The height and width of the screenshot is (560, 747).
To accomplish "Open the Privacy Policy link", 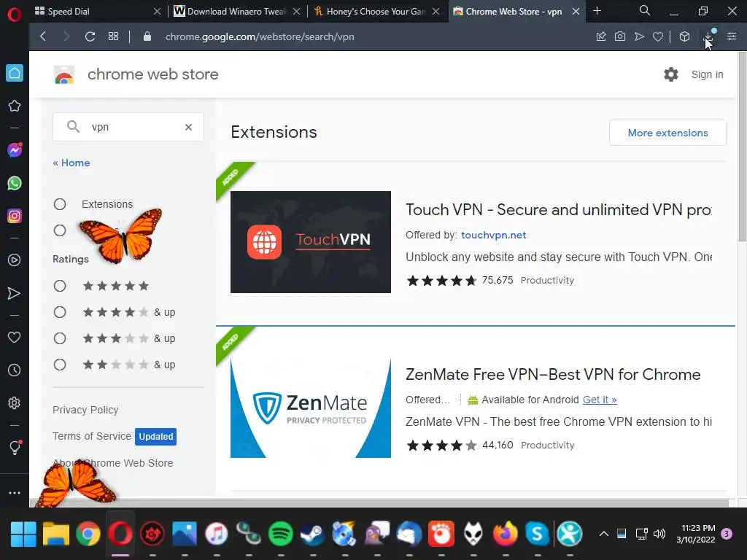I will (x=85, y=410).
